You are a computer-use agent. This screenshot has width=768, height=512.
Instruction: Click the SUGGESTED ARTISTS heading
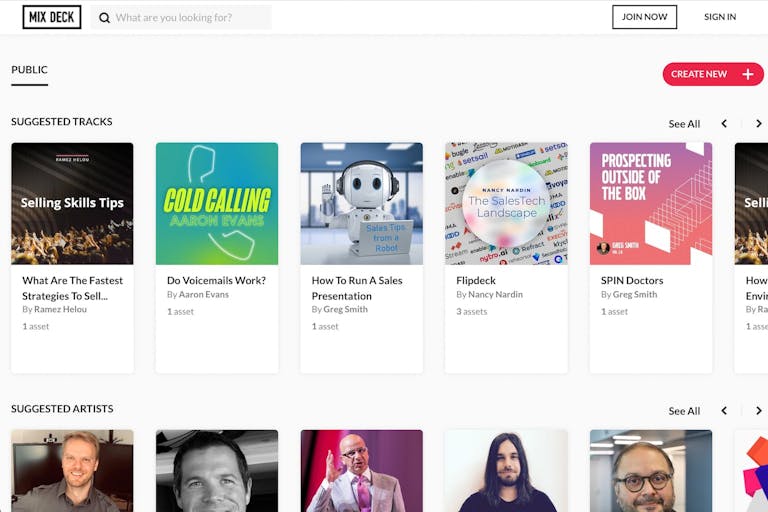62,409
